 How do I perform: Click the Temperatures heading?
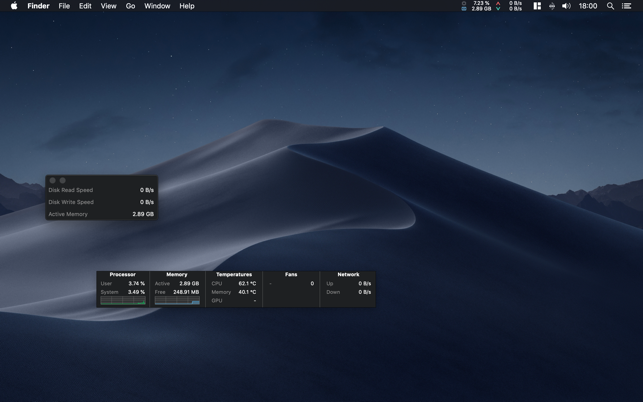coord(234,274)
